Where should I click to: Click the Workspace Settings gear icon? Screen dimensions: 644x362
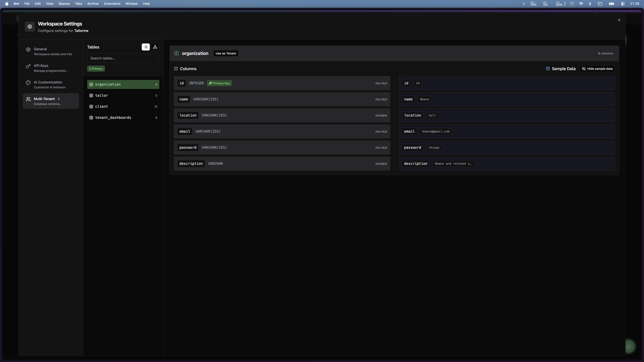[x=30, y=27]
